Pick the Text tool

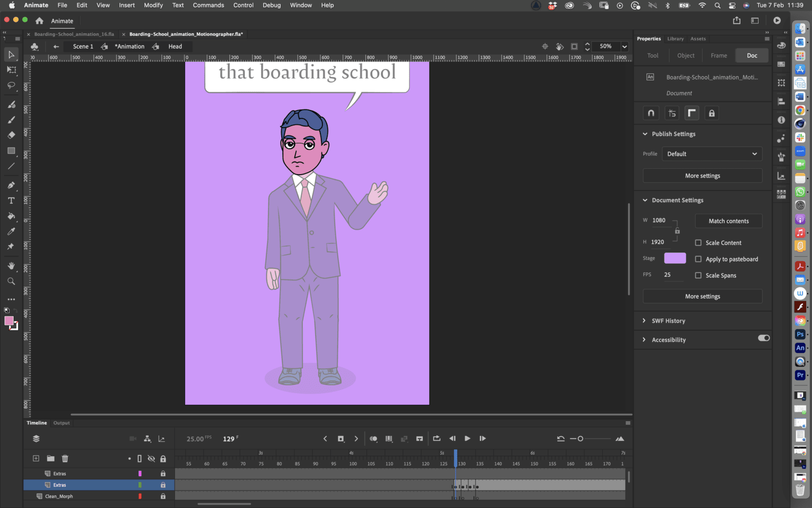pos(11,201)
